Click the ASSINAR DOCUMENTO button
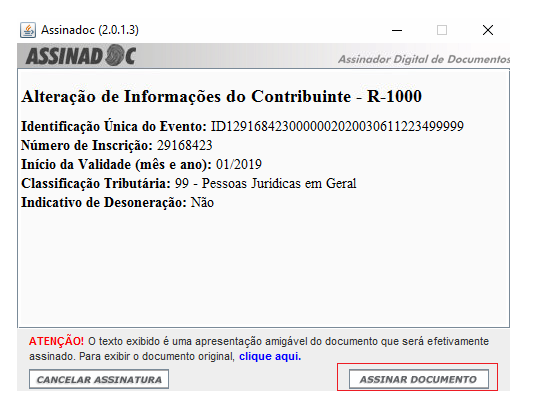This screenshot has height=410, width=533. coord(418,379)
